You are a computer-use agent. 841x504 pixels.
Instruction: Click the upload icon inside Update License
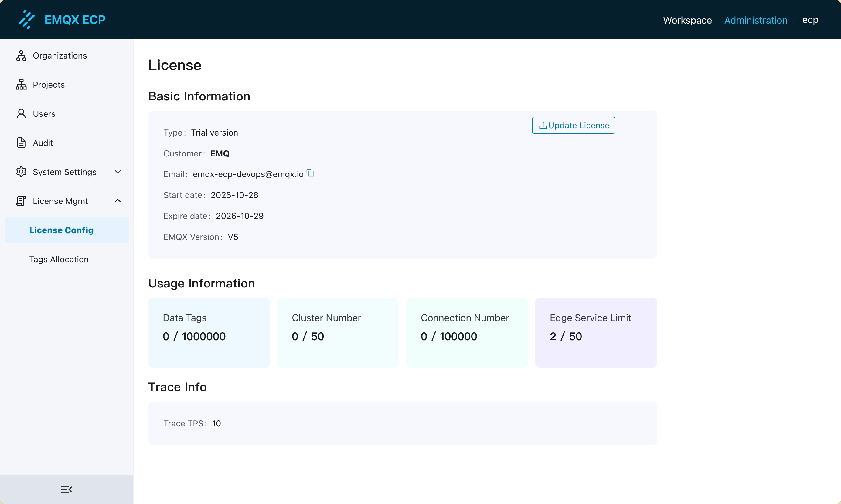coord(543,125)
